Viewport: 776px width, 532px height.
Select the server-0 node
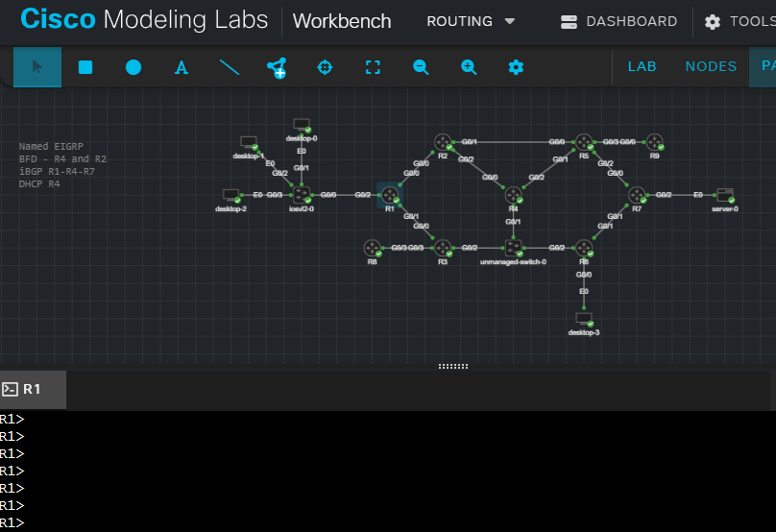pos(725,195)
